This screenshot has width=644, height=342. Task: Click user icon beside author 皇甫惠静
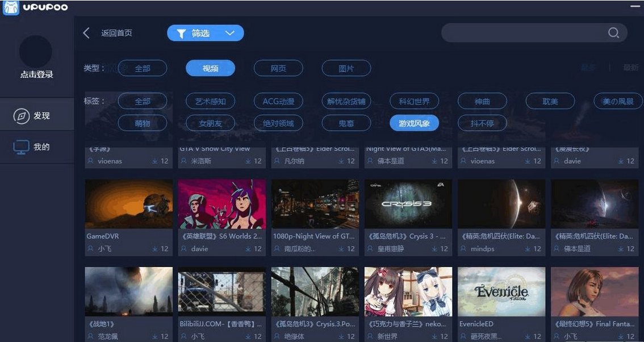[370, 249]
